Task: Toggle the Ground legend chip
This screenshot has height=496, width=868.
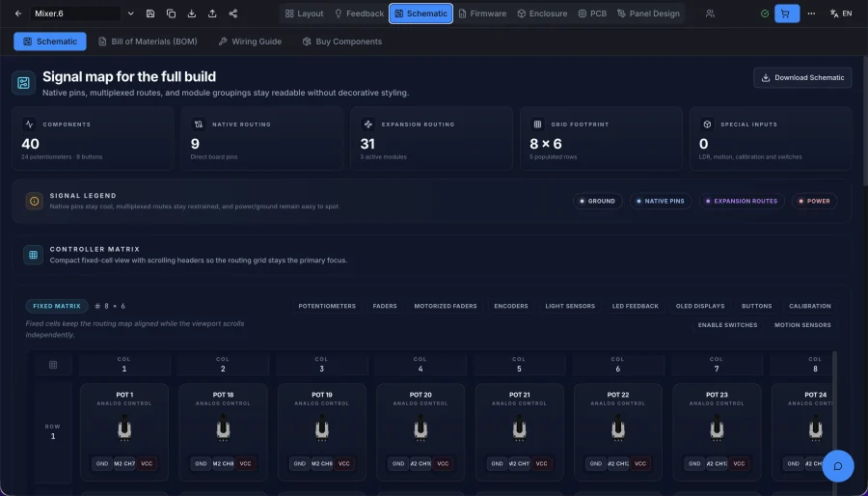Action: pyautogui.click(x=597, y=201)
